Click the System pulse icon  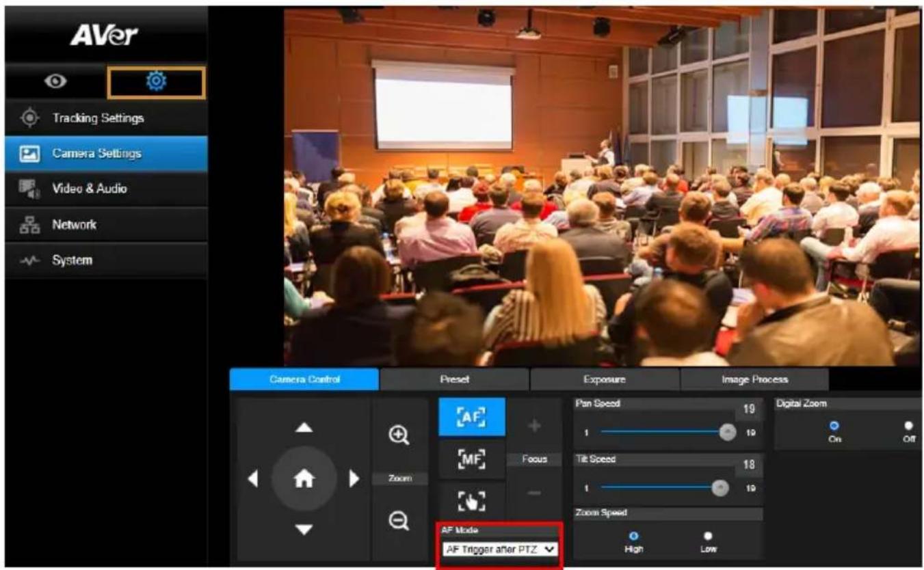[30, 260]
